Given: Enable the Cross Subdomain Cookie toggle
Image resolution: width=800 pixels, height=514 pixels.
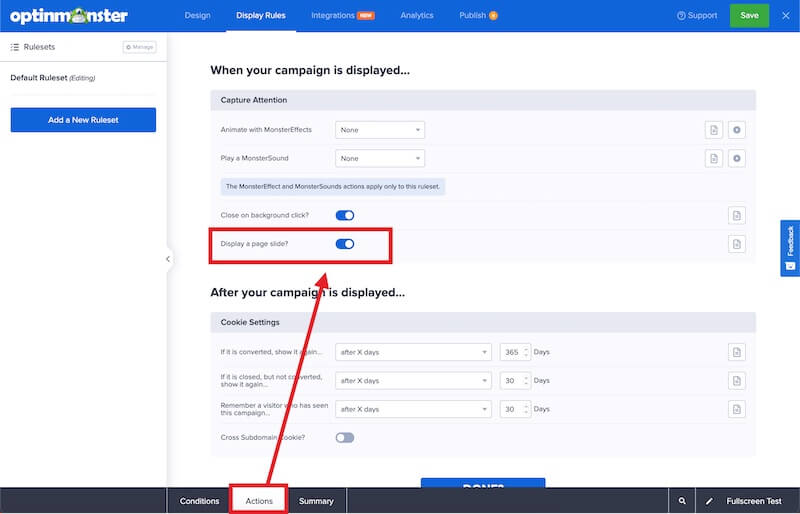Looking at the screenshot, I should coord(344,437).
